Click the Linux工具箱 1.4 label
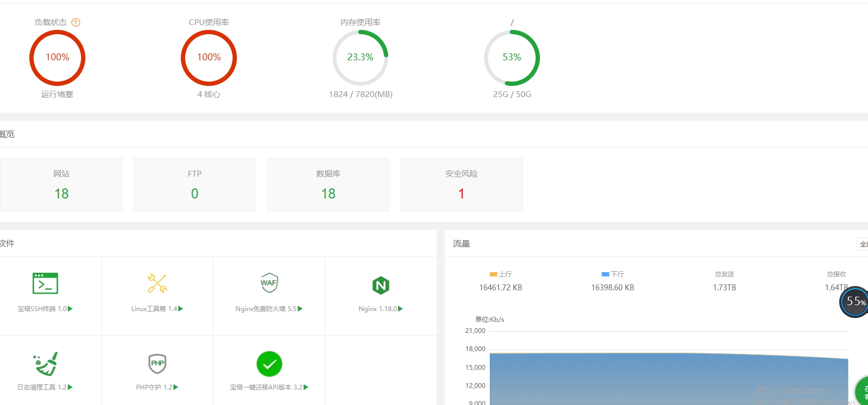This screenshot has height=405, width=868. 154,309
